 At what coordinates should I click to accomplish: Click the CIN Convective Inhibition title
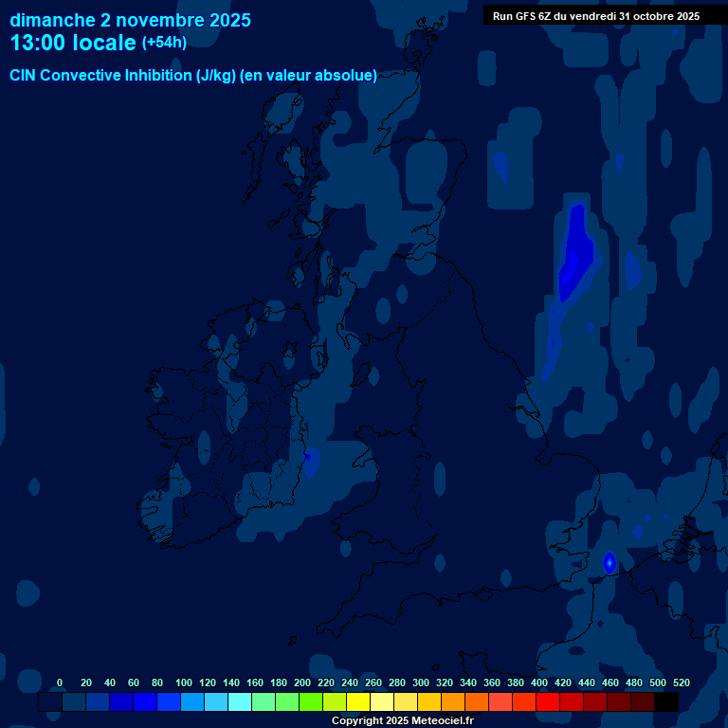pos(193,76)
